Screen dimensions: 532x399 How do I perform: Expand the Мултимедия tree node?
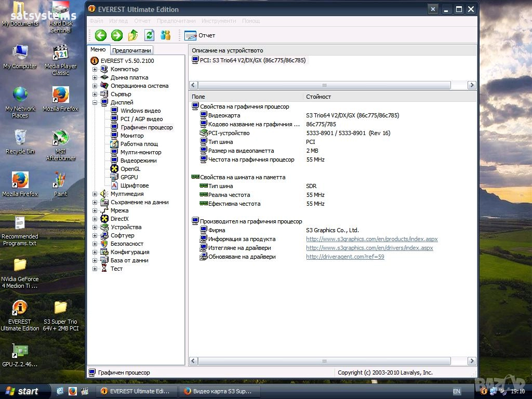click(95, 194)
